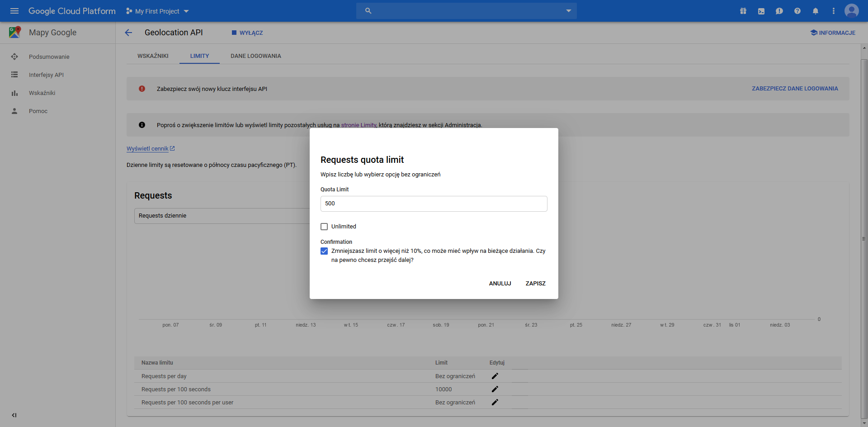Image resolution: width=868 pixels, height=427 pixels.
Task: Click the top search input box
Action: (466, 11)
